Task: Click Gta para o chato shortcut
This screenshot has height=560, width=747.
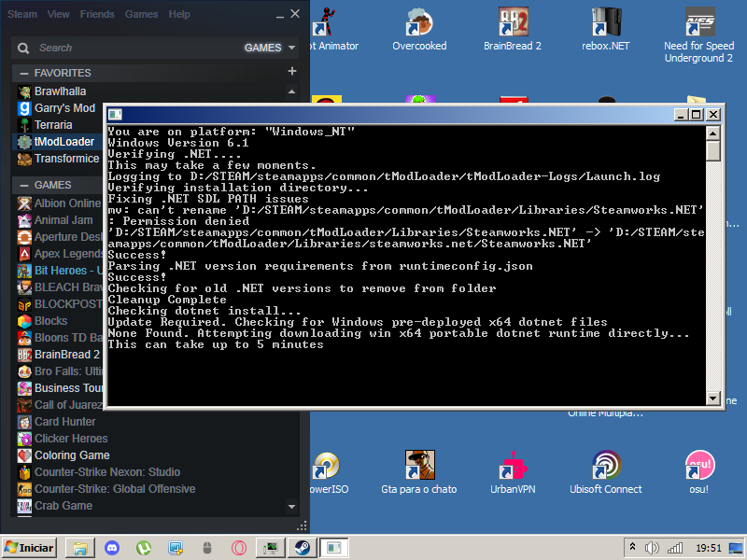Action: pyautogui.click(x=419, y=472)
